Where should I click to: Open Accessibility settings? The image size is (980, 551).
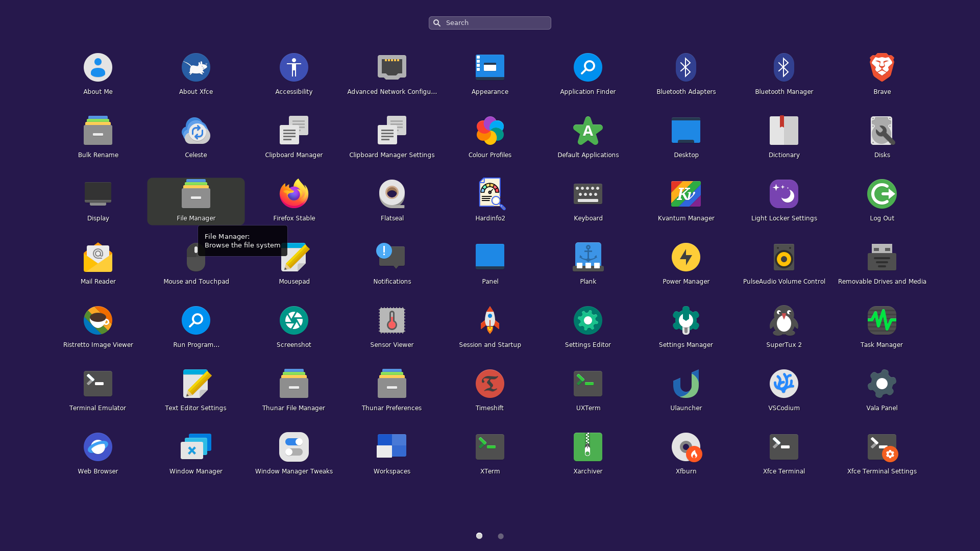294,74
